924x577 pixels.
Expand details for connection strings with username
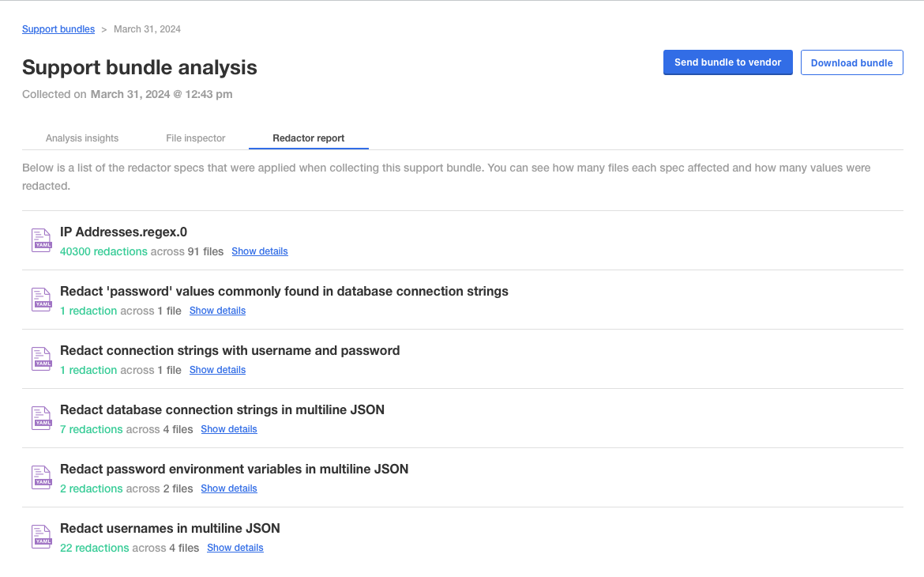point(217,370)
